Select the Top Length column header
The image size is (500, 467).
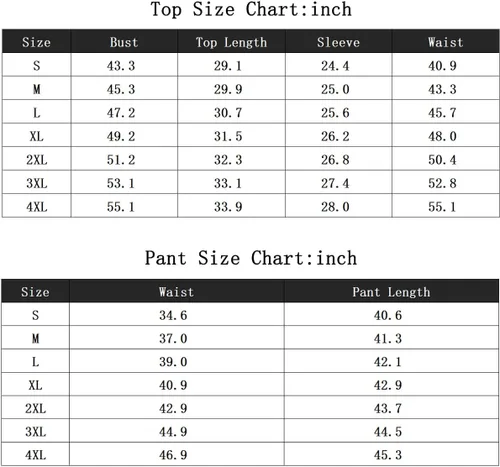tap(231, 42)
